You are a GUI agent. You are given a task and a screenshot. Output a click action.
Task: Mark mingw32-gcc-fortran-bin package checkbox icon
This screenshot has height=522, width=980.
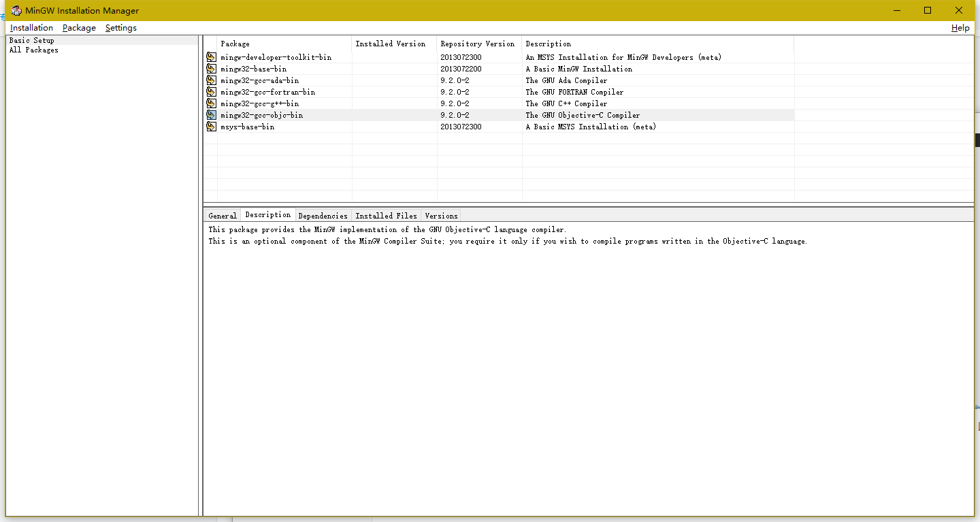[211, 92]
